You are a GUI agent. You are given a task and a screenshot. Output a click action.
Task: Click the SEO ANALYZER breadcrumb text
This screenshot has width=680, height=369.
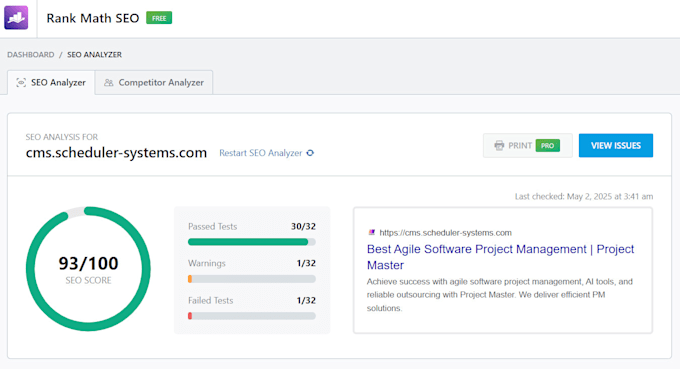94,55
